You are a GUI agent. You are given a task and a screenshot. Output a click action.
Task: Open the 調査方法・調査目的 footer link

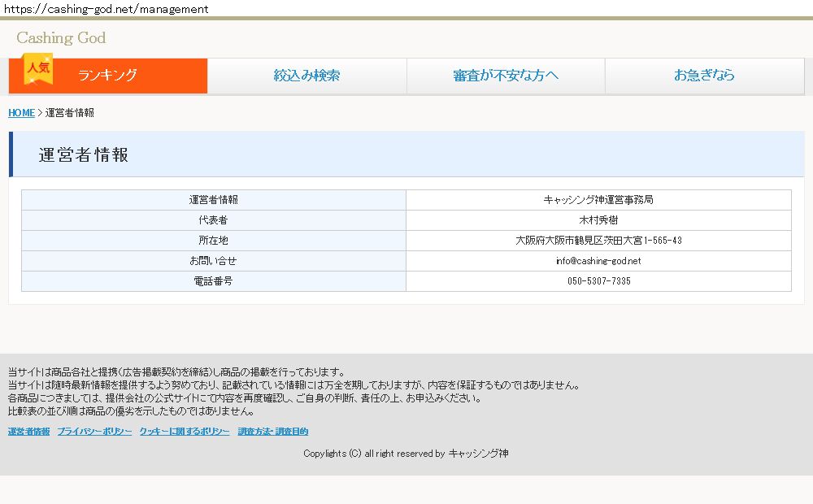(x=273, y=432)
